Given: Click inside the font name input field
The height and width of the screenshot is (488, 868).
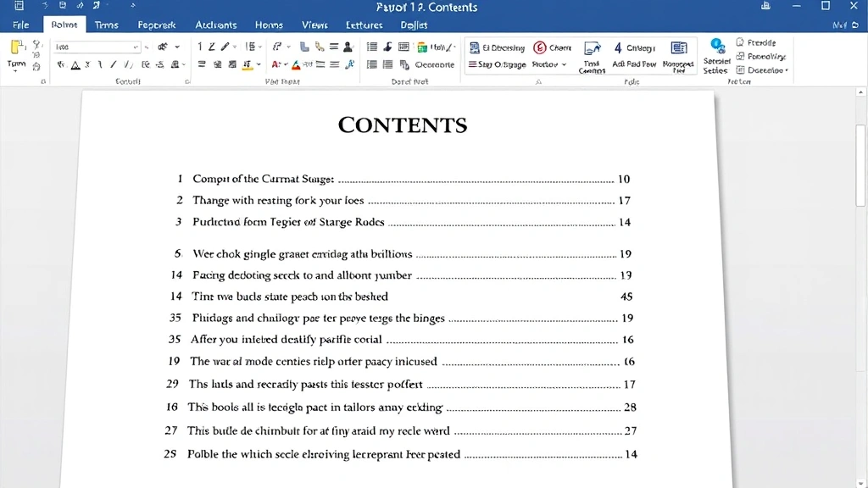Looking at the screenshot, I should 89,47.
